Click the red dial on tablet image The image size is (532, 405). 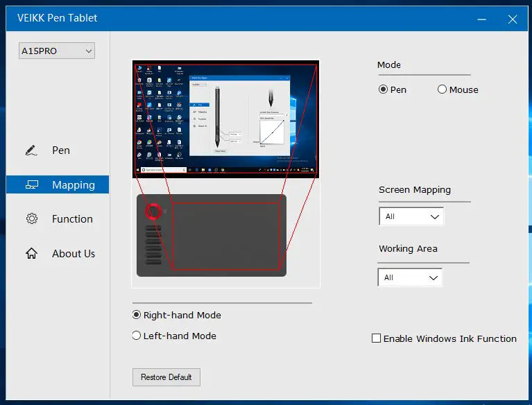point(153,212)
